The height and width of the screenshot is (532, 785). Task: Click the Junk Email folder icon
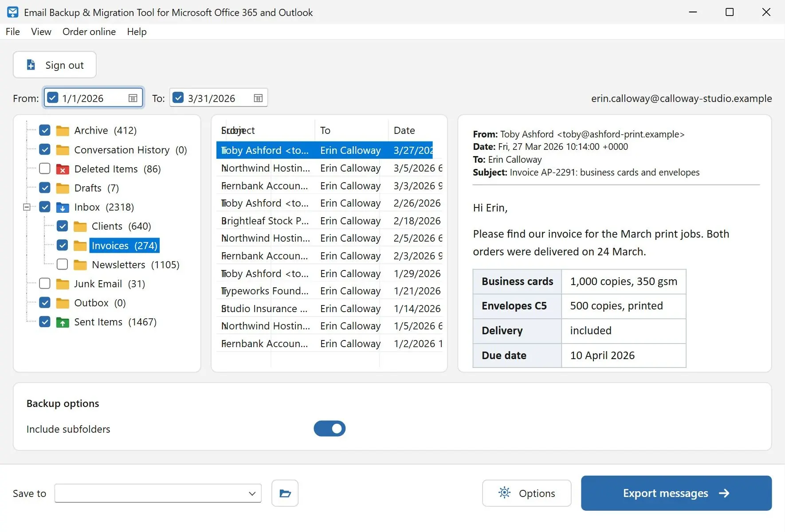[63, 284]
